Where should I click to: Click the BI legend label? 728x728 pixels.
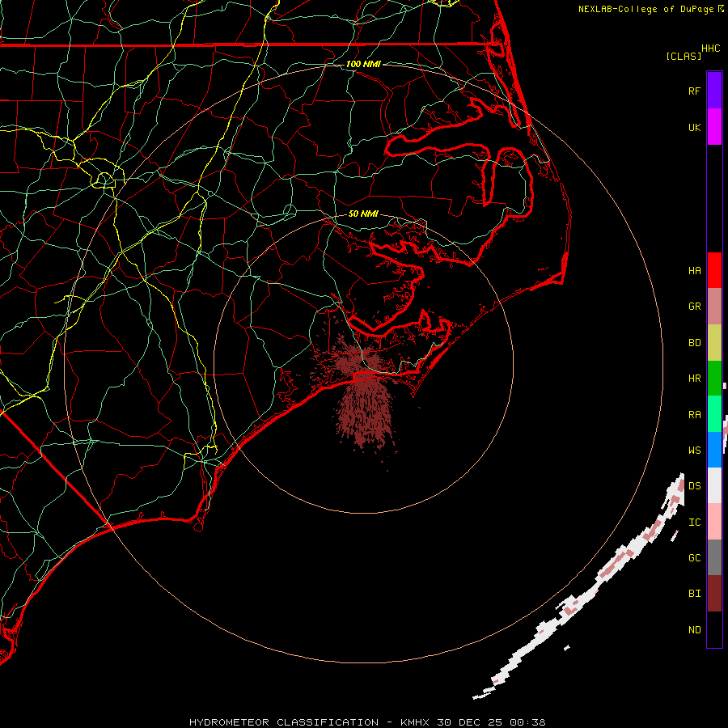point(694,594)
